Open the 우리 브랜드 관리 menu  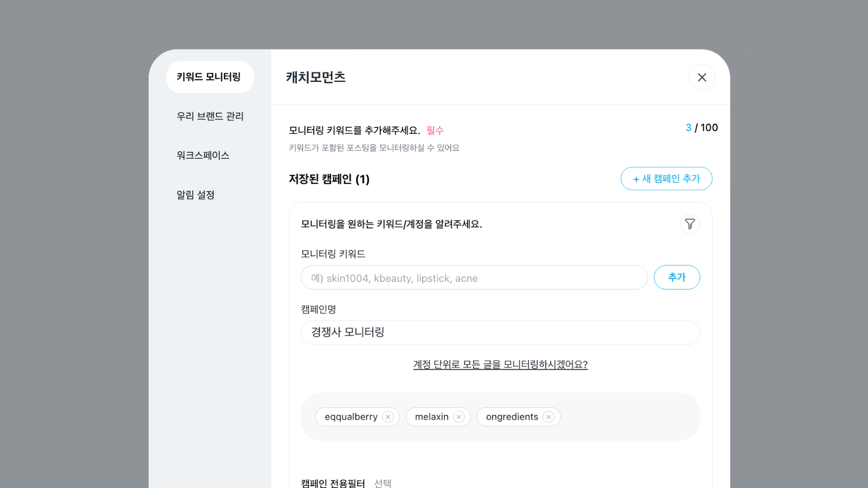[x=210, y=116]
